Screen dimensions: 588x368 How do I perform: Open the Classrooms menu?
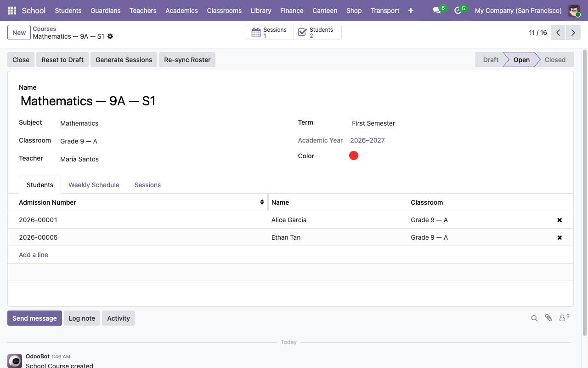point(224,11)
